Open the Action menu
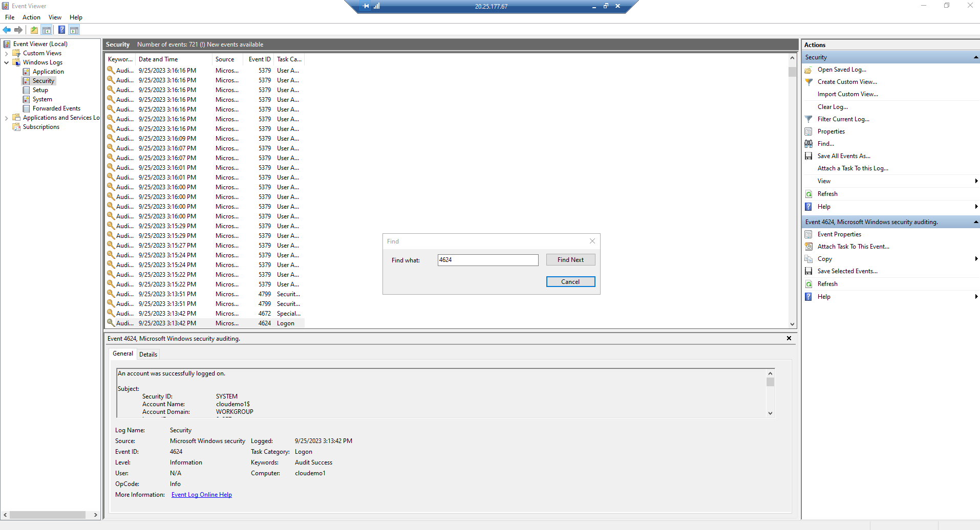980x530 pixels. point(31,17)
